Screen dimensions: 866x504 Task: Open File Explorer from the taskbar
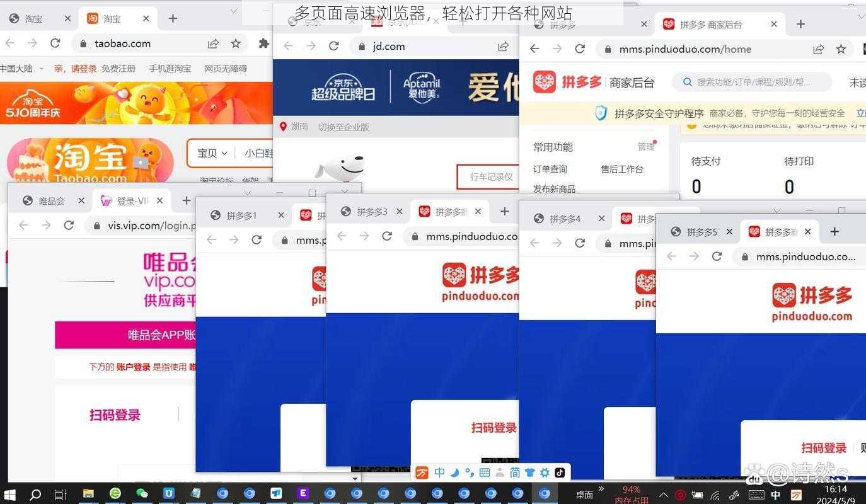pos(88,493)
